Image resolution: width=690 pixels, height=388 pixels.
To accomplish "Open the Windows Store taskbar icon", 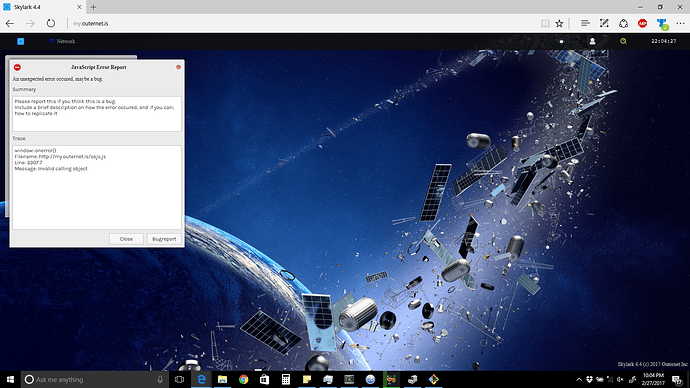I will [264, 379].
